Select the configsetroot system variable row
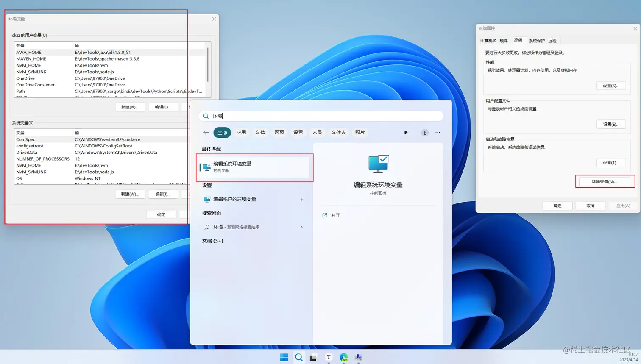The width and height of the screenshot is (641, 364). pyautogui.click(x=102, y=146)
